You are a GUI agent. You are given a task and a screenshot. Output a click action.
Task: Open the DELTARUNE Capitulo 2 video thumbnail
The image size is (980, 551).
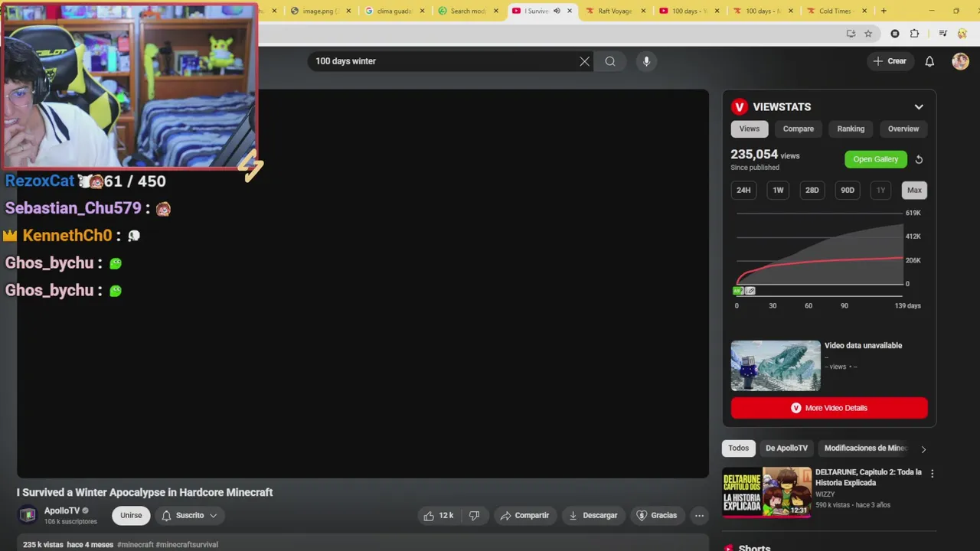pos(767,492)
